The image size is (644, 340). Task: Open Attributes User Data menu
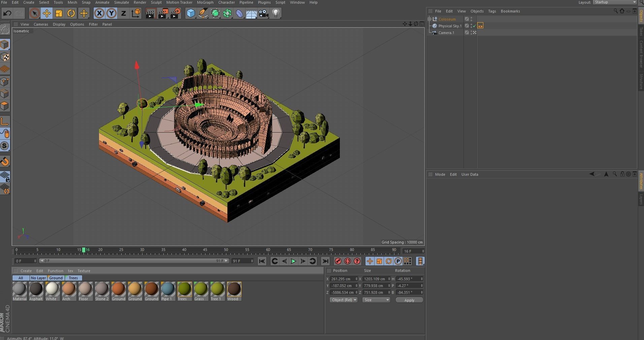click(470, 174)
